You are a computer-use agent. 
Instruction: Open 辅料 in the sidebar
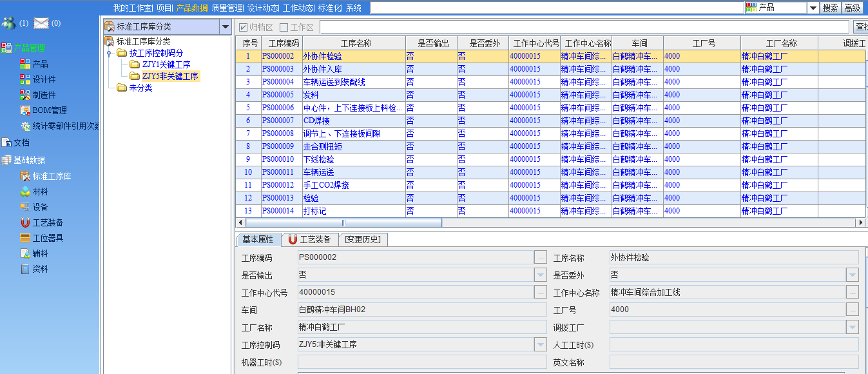pyautogui.click(x=40, y=253)
